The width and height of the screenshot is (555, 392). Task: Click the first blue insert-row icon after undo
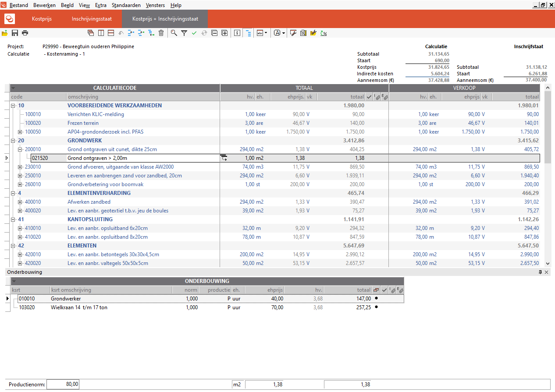click(x=131, y=33)
